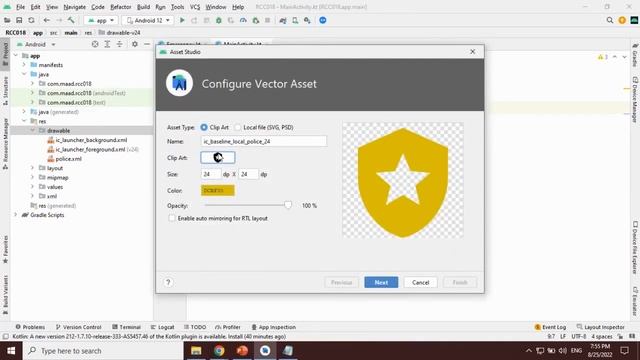Open the SDK Manager toolbar icon
The height and width of the screenshot is (360, 640).
click(307, 20)
